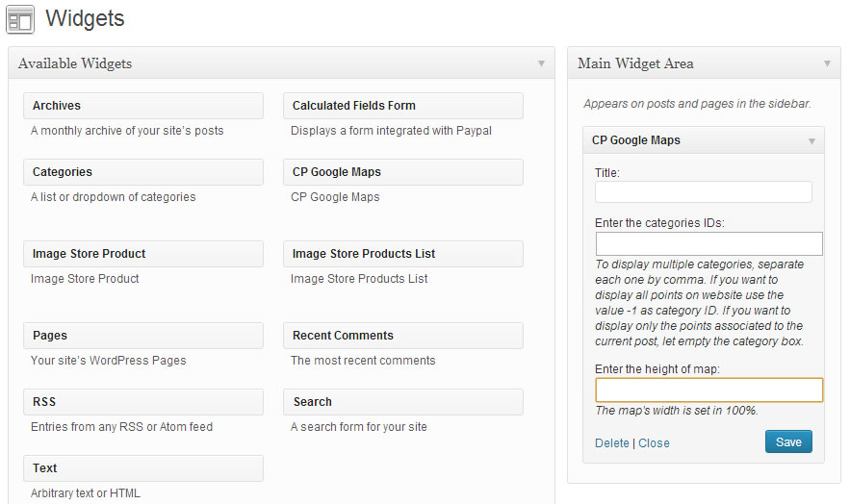The width and height of the screenshot is (850, 504).
Task: Click the Widgets page icon
Action: coord(20,19)
